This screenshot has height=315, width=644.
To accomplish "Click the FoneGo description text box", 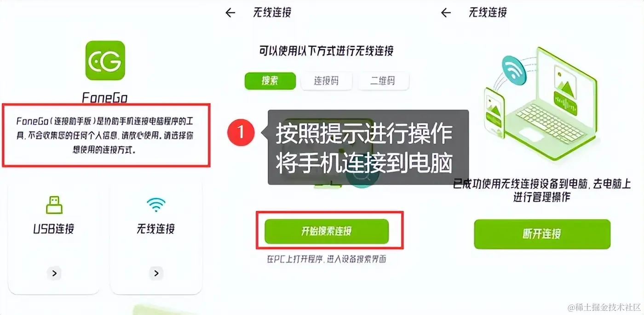I will click(106, 135).
